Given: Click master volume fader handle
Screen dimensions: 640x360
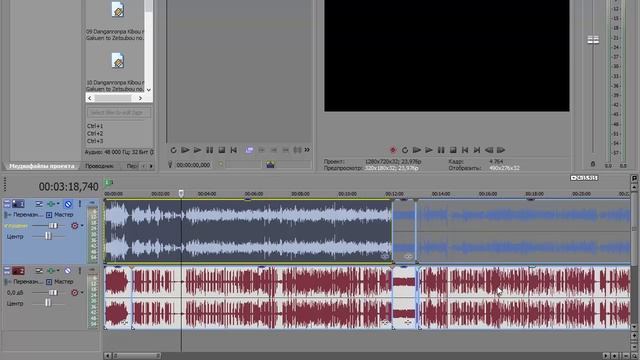Looking at the screenshot, I should (593, 40).
